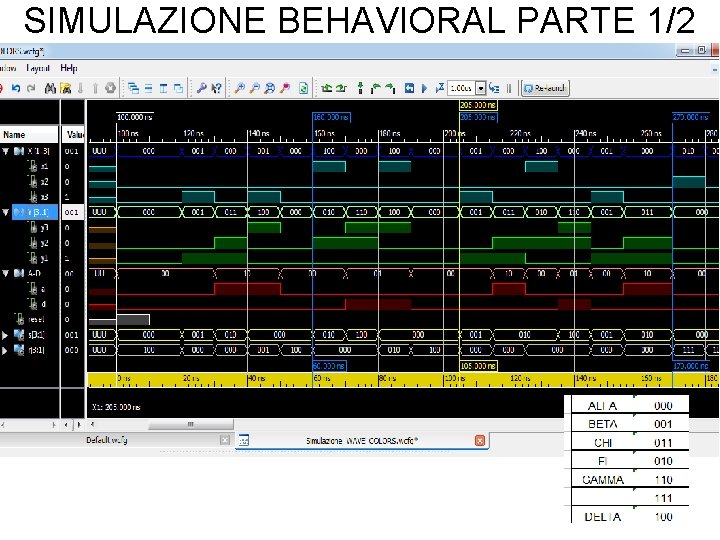Click the Re-launch button

[546, 88]
